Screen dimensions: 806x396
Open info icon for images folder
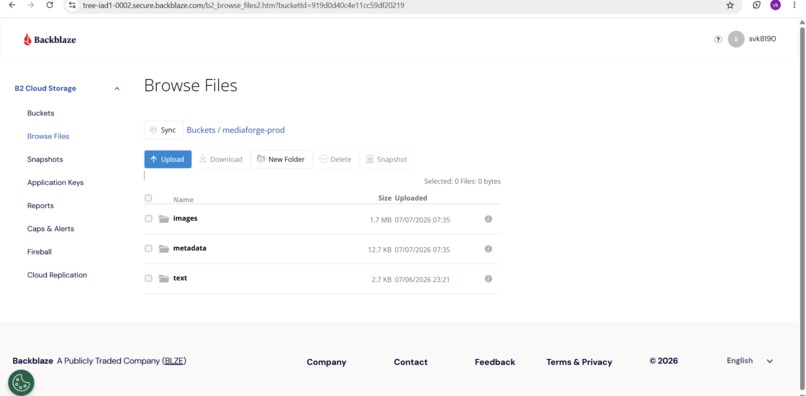coord(488,219)
